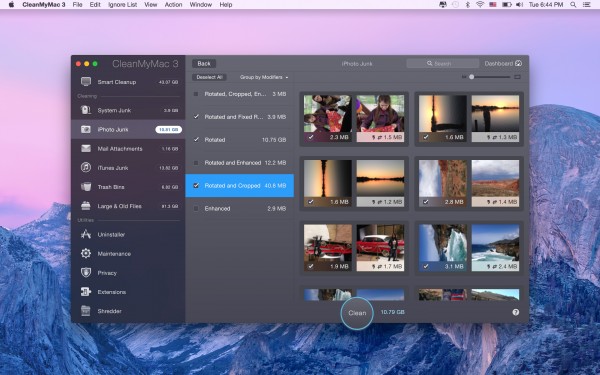Screen dimensions: 600x375
Task: Select the Maintenance gear icon
Action: 86,253
